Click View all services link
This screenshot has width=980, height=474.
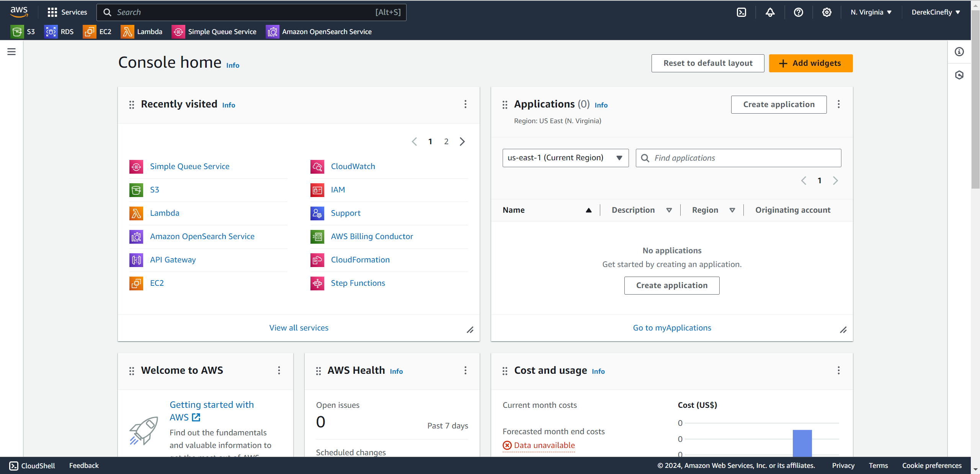coord(299,328)
